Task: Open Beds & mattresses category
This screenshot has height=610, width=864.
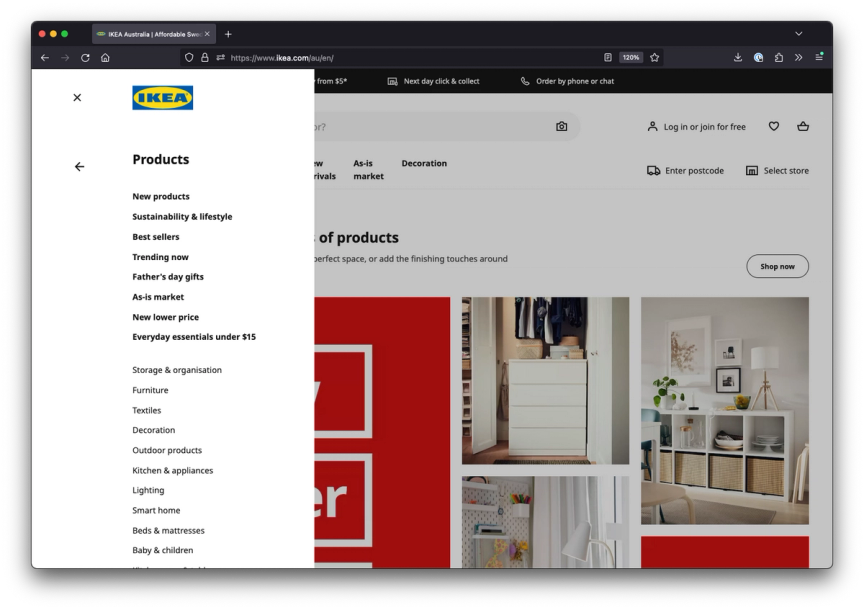Action: click(168, 531)
